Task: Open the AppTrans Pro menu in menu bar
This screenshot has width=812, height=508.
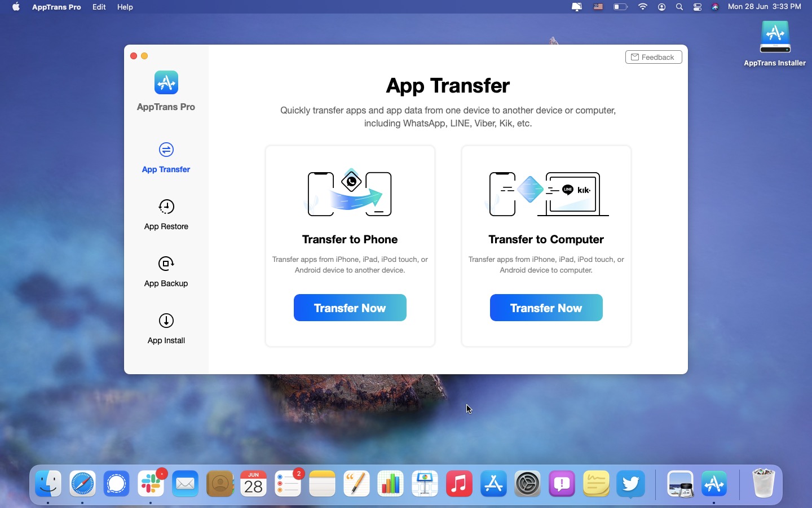Action: coord(56,7)
